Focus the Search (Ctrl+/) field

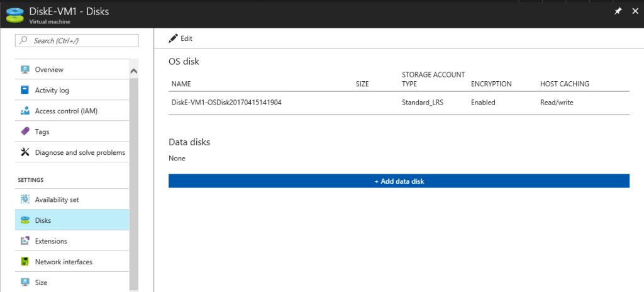[77, 40]
